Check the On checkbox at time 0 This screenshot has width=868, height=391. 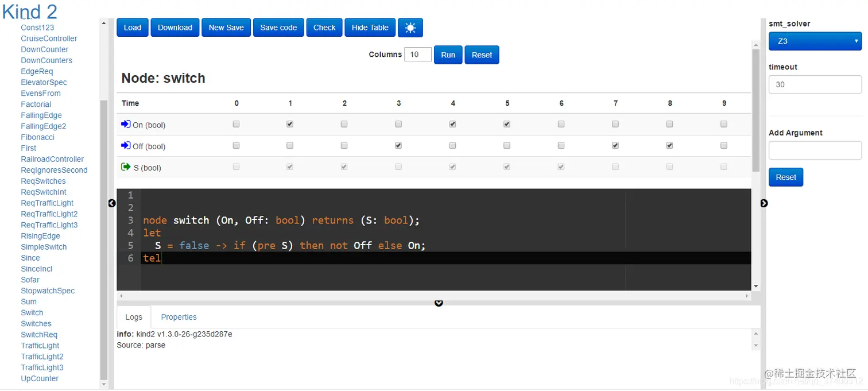pos(236,124)
